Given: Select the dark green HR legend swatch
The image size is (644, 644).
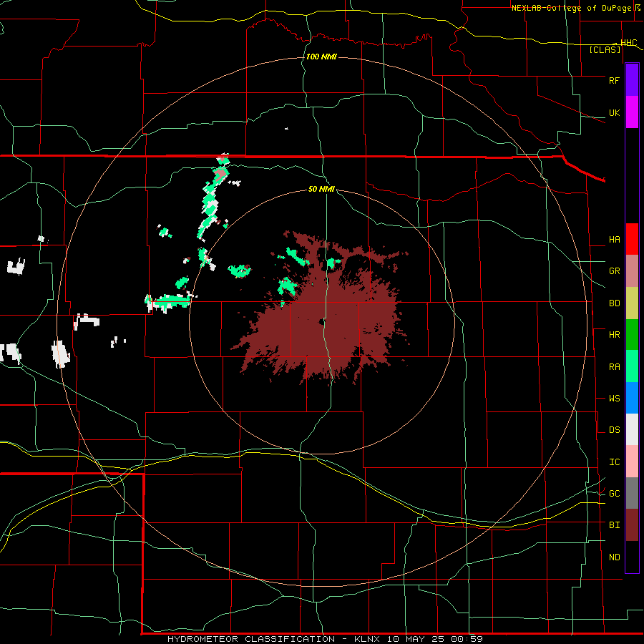Looking at the screenshot, I should point(632,334).
